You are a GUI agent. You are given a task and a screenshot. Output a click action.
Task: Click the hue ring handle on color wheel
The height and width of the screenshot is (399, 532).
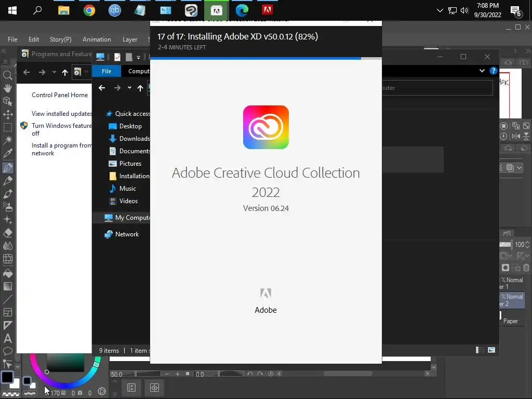click(96, 364)
